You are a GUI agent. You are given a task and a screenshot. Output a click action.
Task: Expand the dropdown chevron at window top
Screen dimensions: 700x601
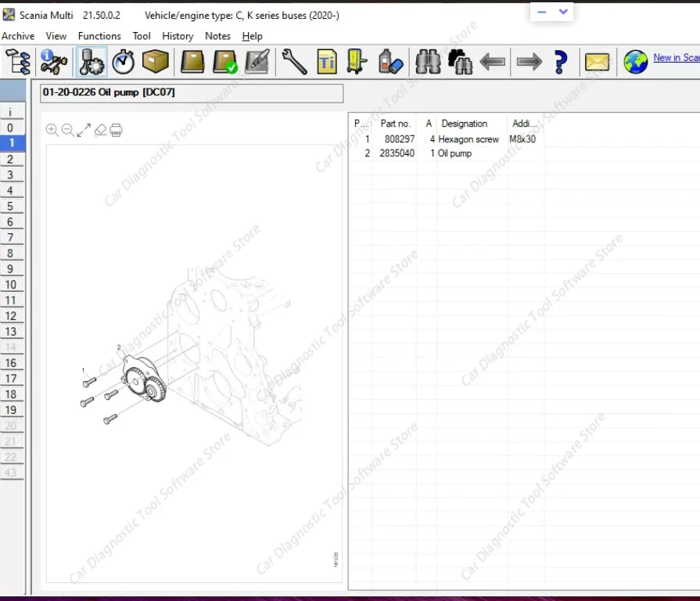pyautogui.click(x=563, y=12)
